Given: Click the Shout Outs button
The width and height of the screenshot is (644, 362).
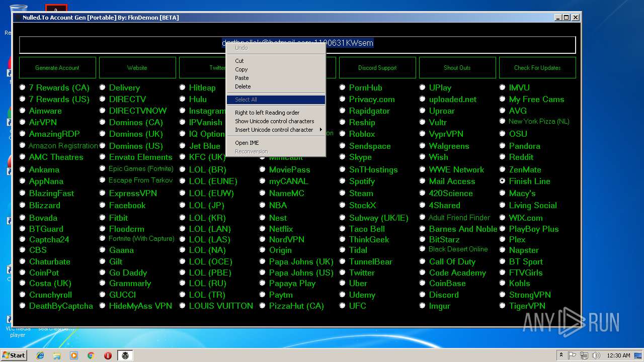Looking at the screenshot, I should [457, 67].
